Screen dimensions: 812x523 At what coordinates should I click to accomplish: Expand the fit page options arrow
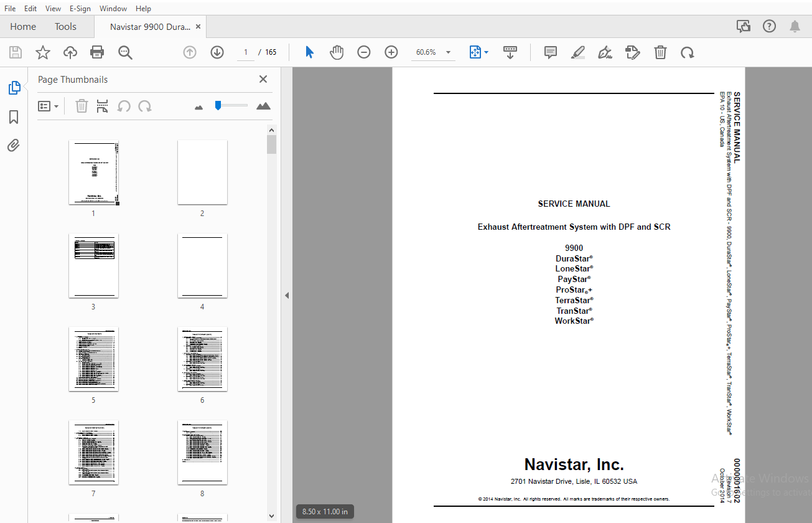[486, 52]
